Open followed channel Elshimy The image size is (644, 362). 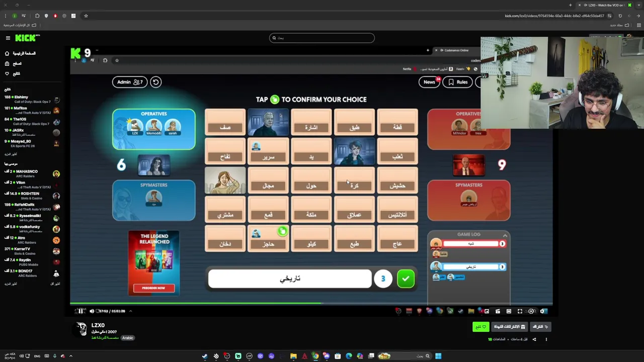[31, 99]
